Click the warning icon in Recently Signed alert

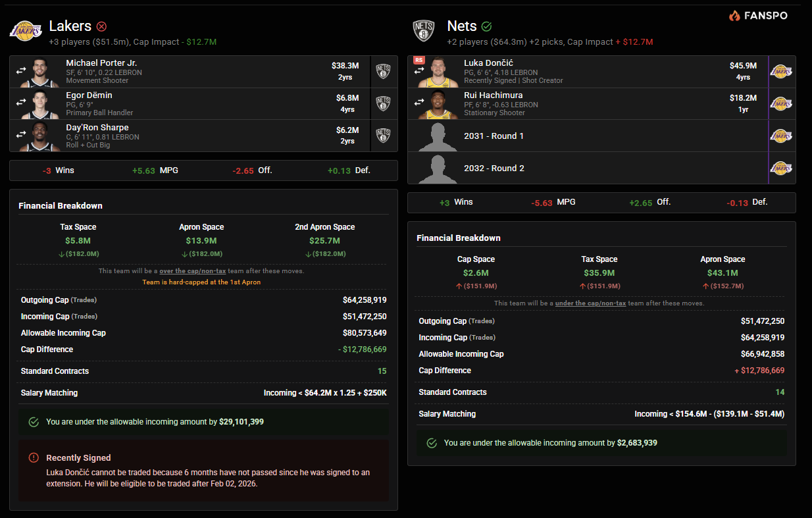pyautogui.click(x=34, y=457)
